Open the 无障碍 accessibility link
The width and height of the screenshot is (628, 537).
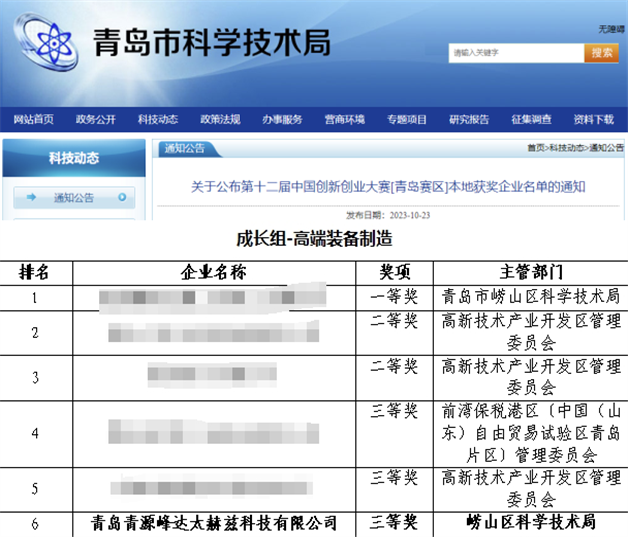pyautogui.click(x=610, y=30)
